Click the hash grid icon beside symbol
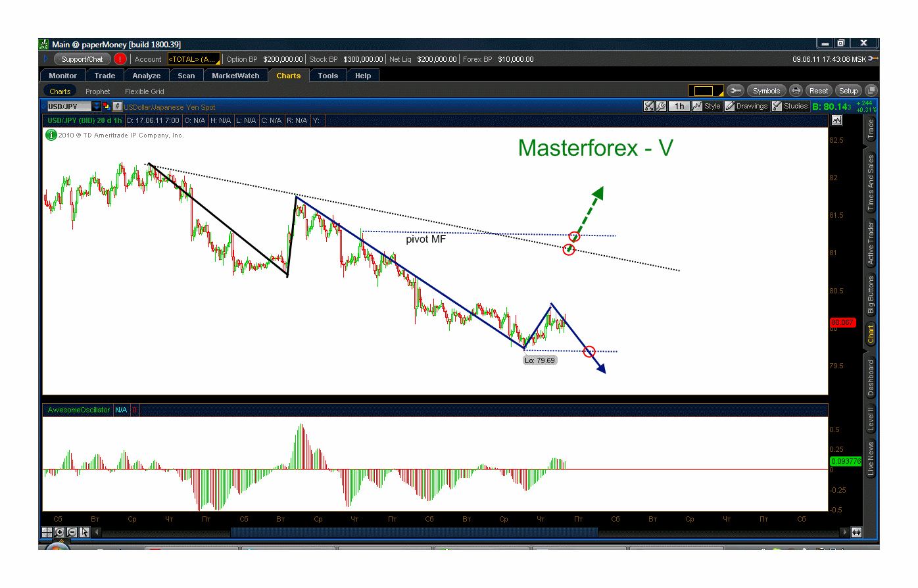Screen dimensions: 918x588 (117, 107)
